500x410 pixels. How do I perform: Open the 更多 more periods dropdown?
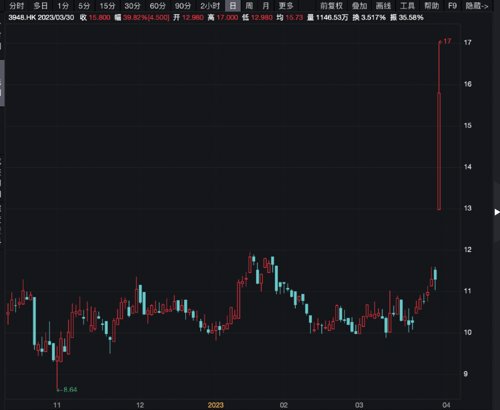[x=286, y=6]
